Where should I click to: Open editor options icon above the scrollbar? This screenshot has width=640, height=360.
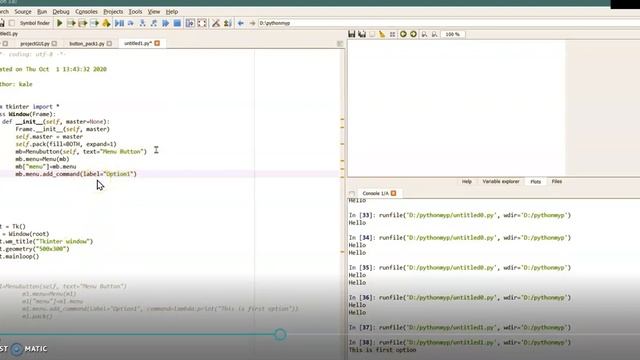[x=340, y=43]
